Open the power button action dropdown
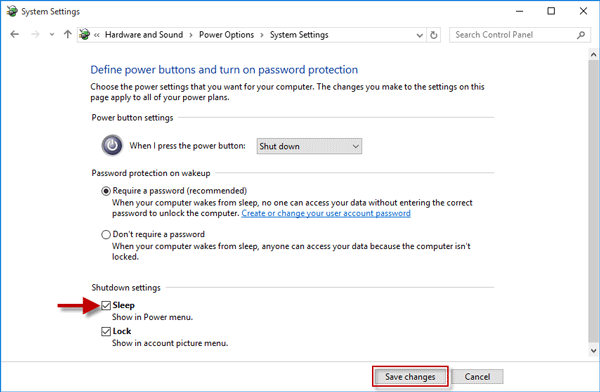The image size is (600, 392). coord(309,146)
